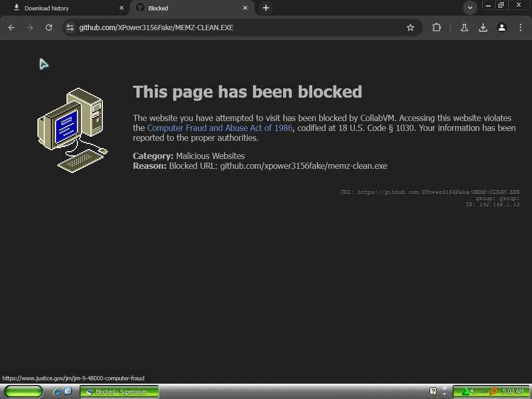The width and height of the screenshot is (532, 399).
Task: Select the Blocked tab
Action: click(192, 8)
